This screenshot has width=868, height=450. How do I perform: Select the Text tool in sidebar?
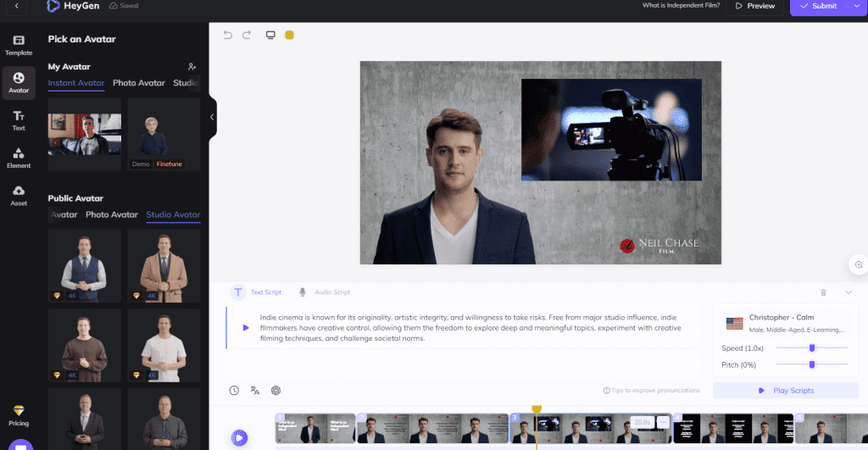click(19, 120)
